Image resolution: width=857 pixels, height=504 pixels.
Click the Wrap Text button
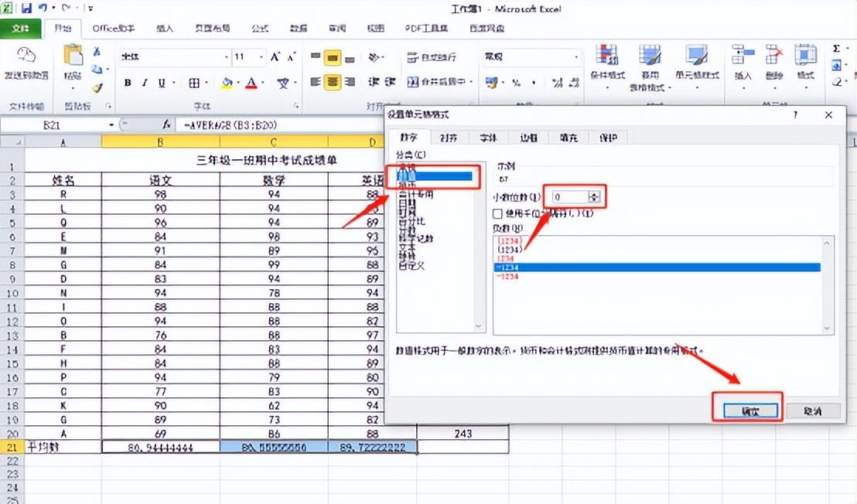432,56
